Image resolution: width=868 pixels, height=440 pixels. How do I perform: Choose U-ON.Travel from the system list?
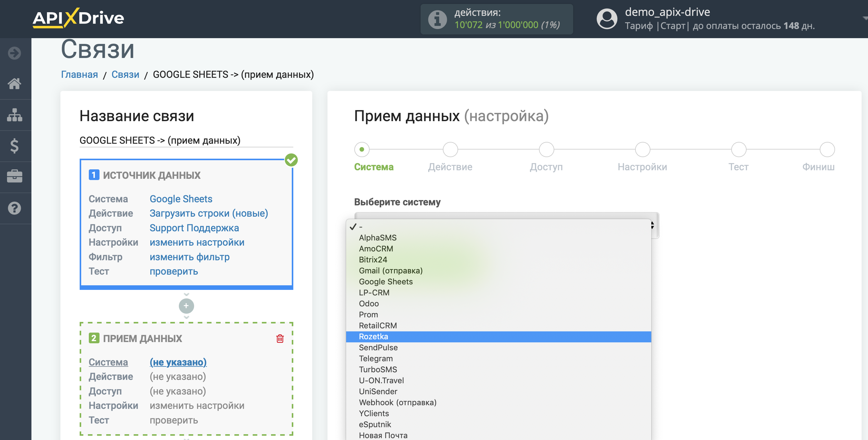click(x=498, y=381)
